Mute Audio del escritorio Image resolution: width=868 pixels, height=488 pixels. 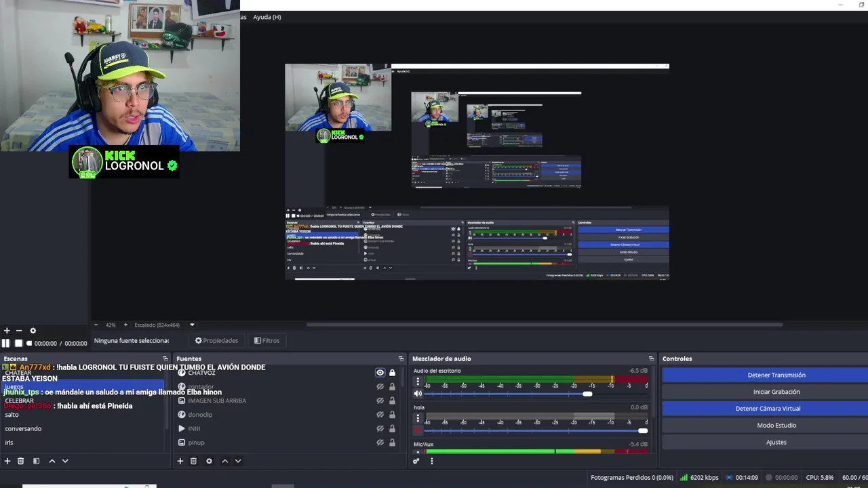[x=418, y=394]
